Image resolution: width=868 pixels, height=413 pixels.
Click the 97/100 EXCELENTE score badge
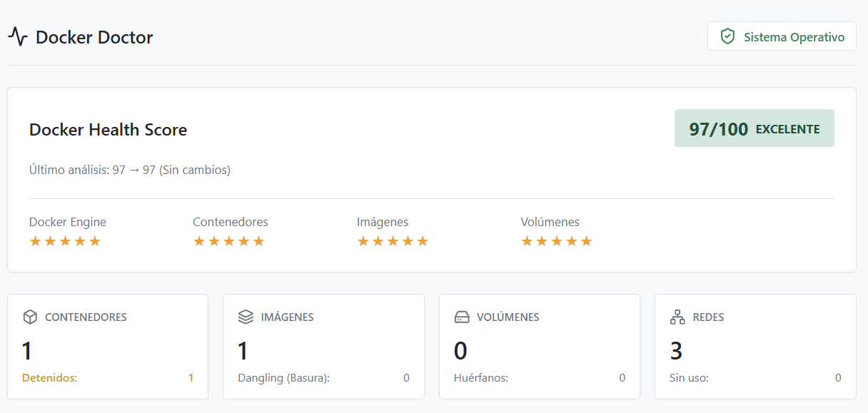(755, 128)
